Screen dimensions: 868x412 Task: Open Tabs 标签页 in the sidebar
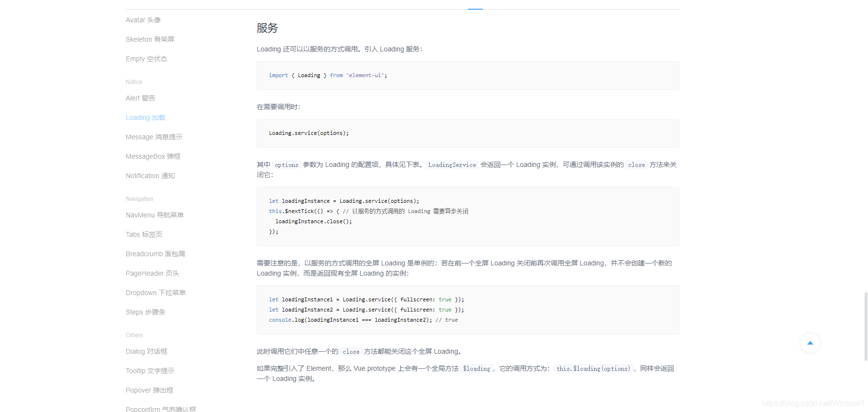click(x=144, y=234)
